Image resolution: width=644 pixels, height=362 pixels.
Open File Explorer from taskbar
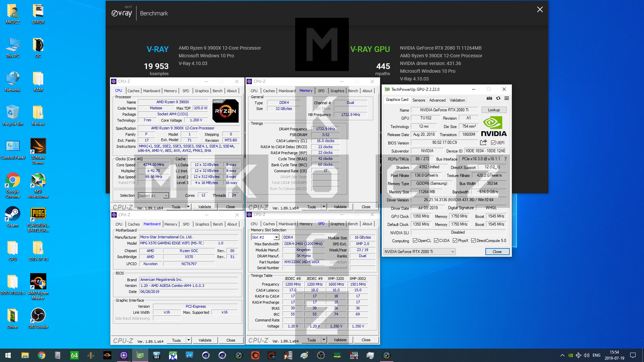pos(25,355)
